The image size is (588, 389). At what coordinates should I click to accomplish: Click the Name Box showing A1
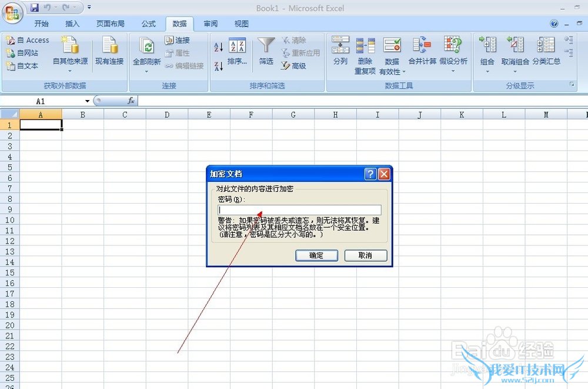(42, 101)
